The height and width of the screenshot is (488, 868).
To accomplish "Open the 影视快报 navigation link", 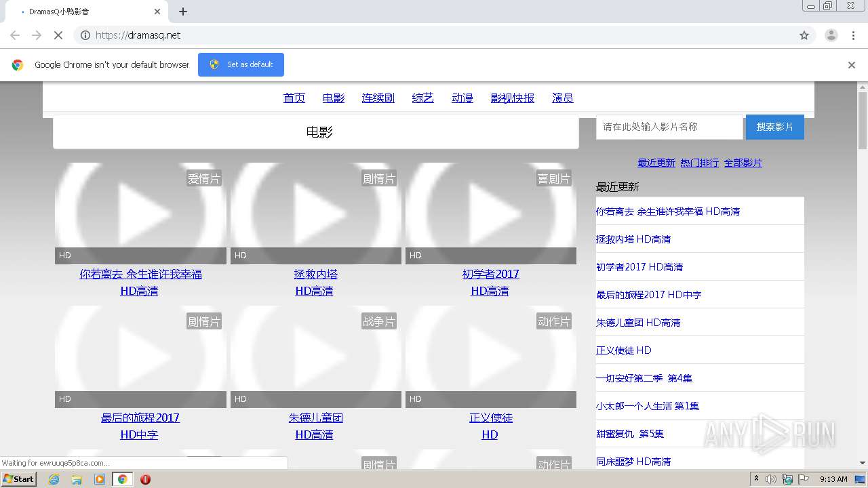I will coord(513,98).
